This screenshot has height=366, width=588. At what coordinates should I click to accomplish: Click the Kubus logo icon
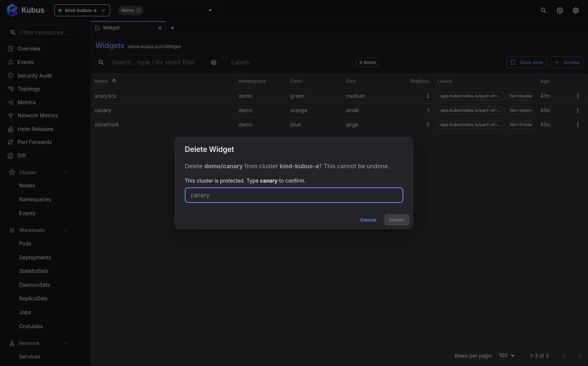click(x=12, y=10)
